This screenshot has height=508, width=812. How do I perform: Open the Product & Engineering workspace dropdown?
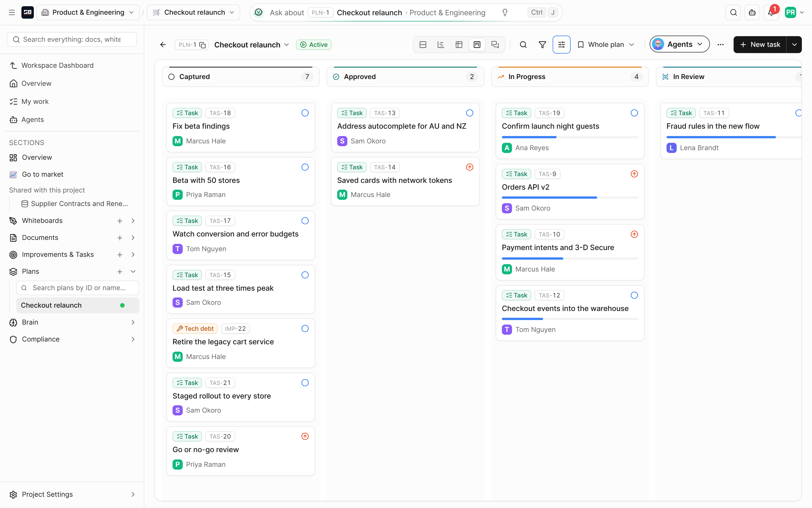88,12
